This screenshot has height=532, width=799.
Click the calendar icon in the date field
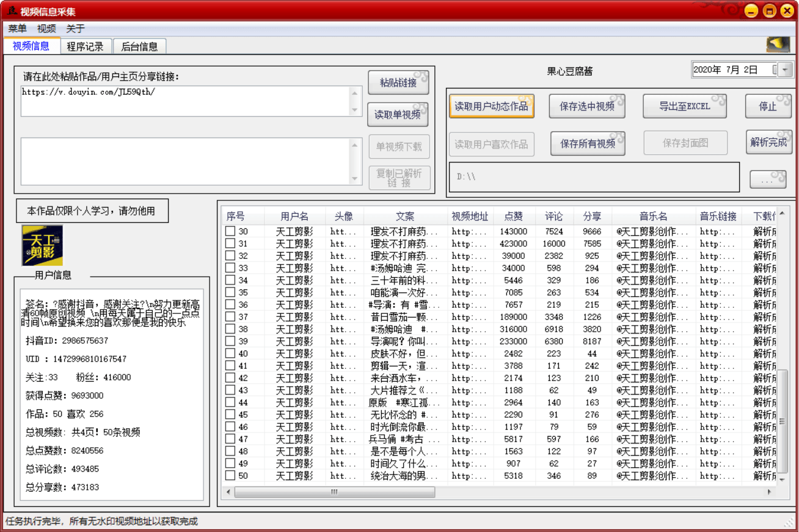[774, 71]
